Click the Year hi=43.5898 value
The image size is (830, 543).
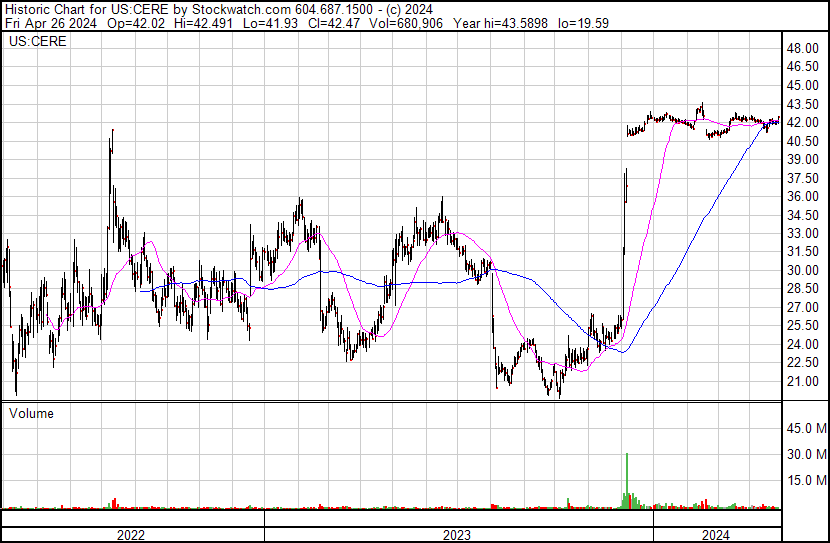pos(500,23)
